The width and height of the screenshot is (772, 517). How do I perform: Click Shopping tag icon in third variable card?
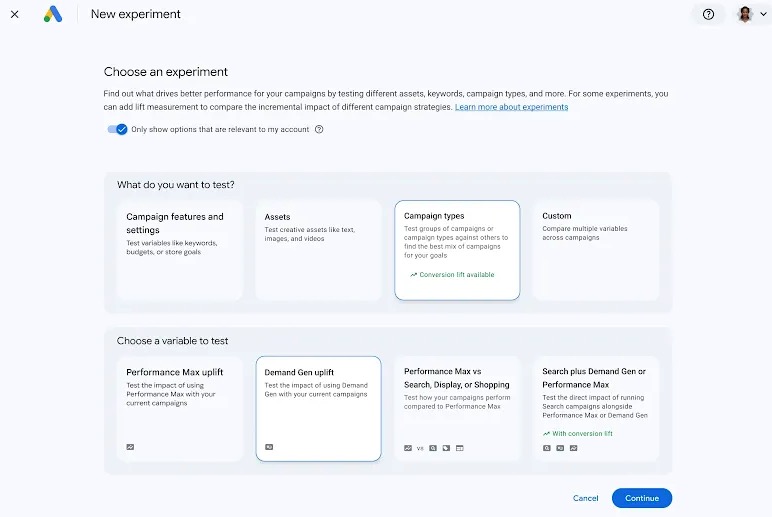pyautogui.click(x=446, y=448)
